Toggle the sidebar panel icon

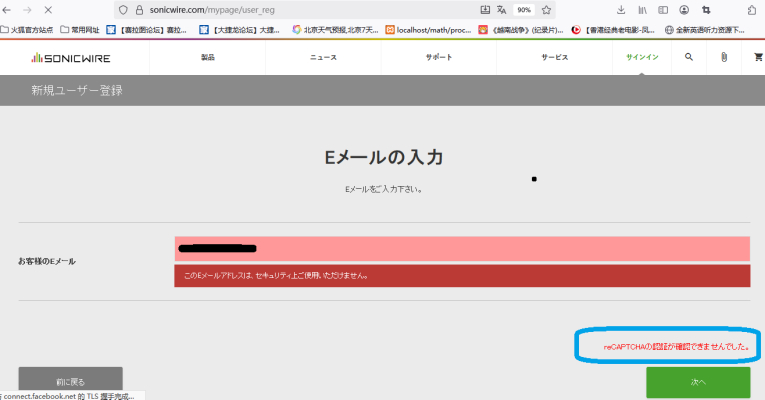[664, 9]
